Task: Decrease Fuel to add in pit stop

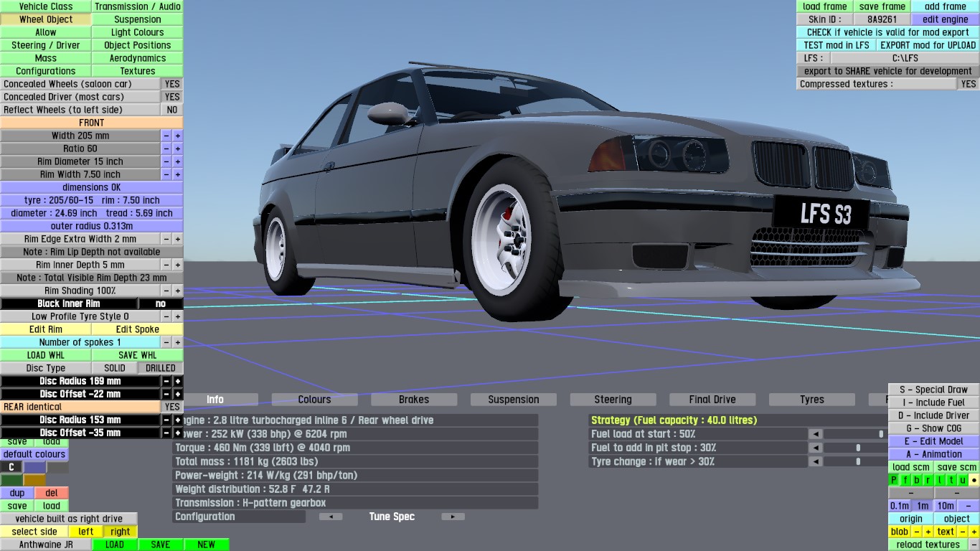Action: coord(815,448)
